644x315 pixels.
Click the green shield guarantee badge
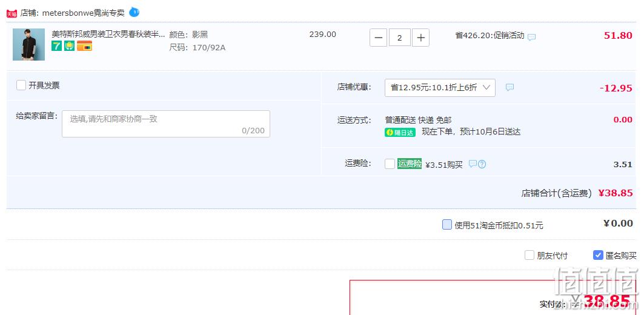click(70, 45)
